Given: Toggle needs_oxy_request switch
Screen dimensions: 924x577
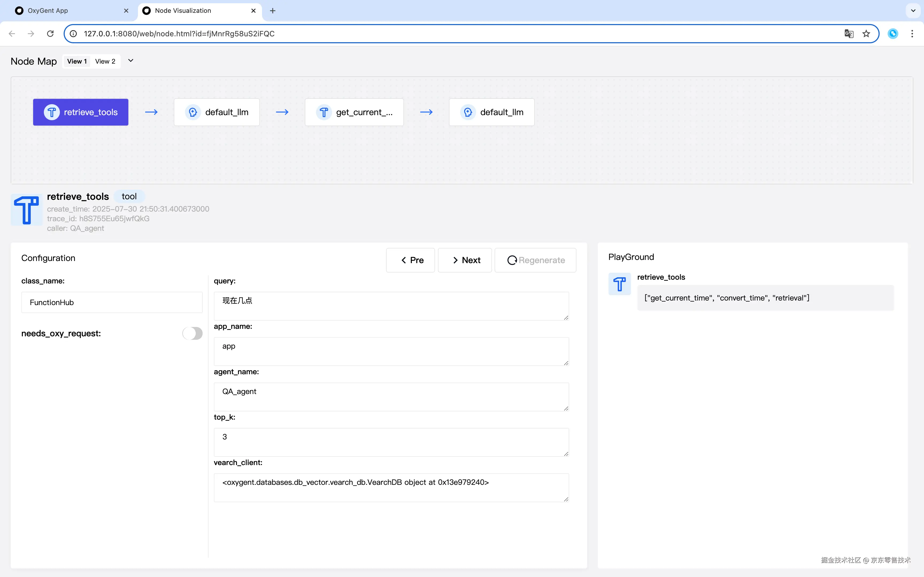Looking at the screenshot, I should pyautogui.click(x=192, y=333).
